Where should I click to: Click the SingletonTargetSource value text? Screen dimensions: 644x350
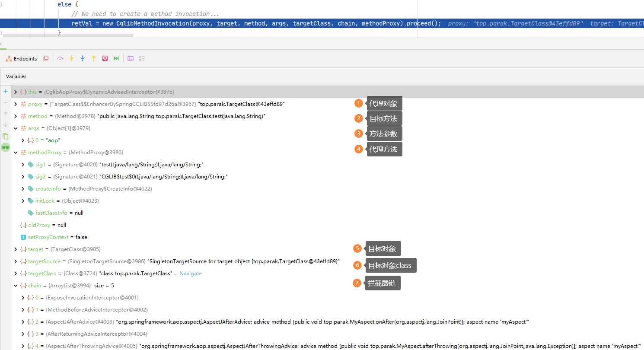click(244, 261)
